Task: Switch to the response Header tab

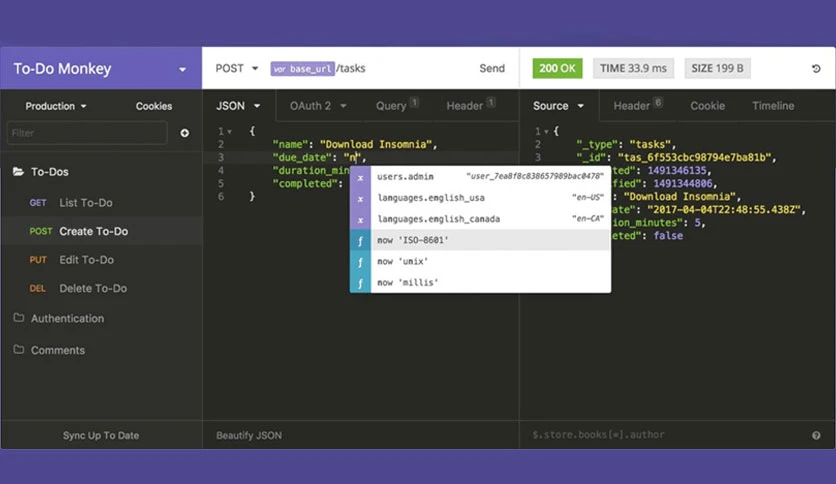Action: [x=638, y=105]
